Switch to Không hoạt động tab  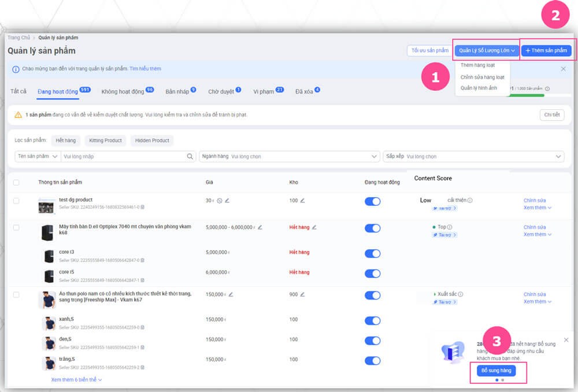(123, 91)
